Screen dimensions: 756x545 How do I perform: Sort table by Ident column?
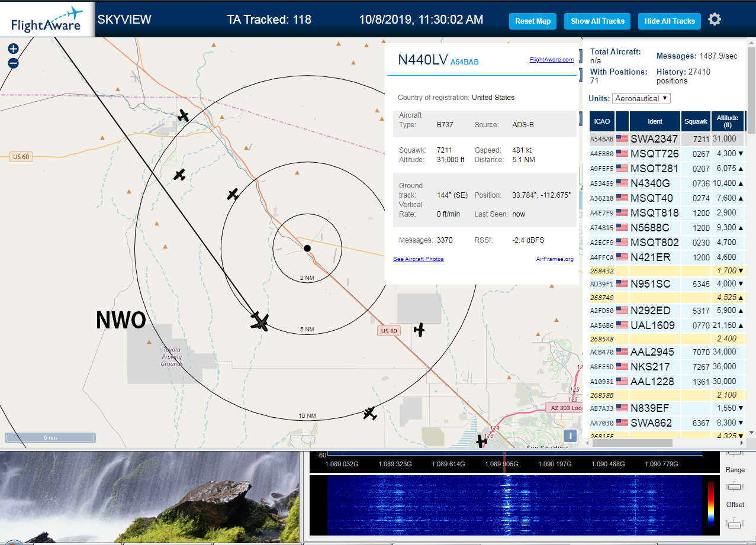tap(655, 121)
